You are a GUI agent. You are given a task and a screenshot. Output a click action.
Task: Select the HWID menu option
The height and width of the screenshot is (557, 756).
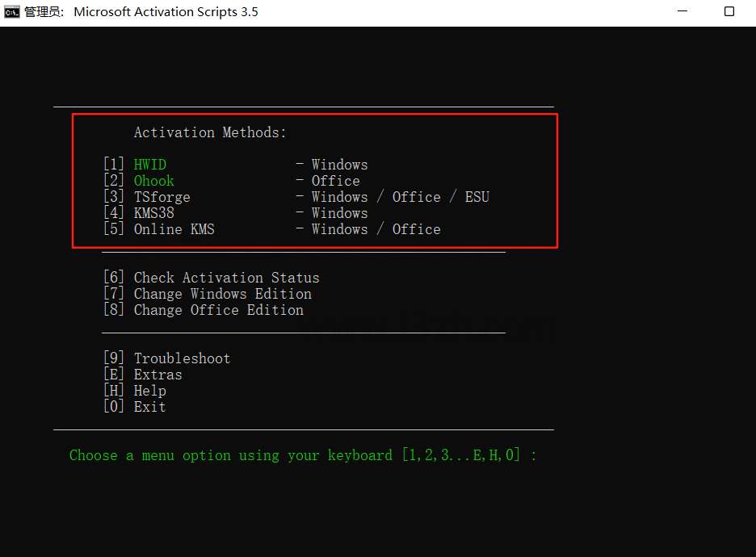point(150,165)
